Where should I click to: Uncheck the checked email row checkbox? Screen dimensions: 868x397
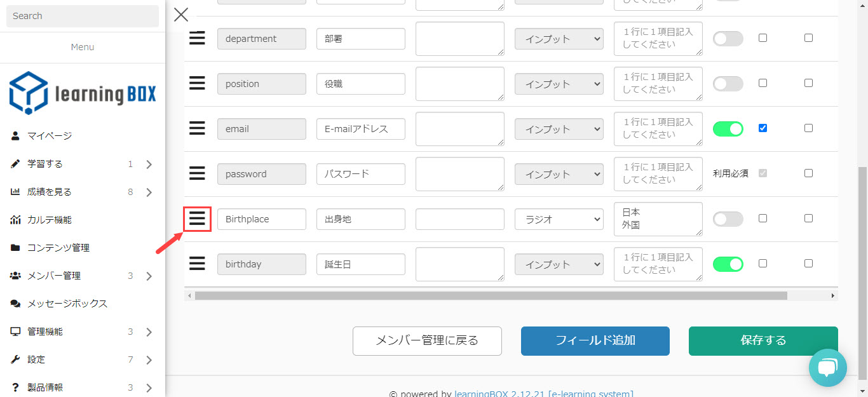(x=763, y=128)
